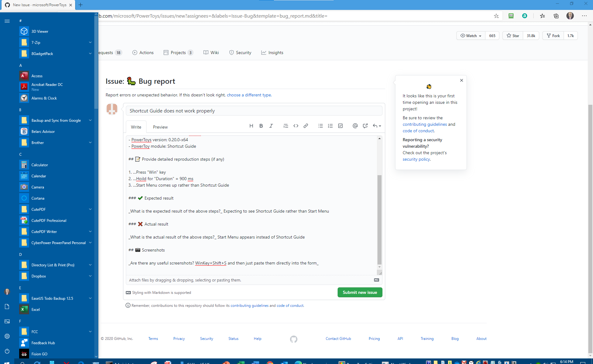This screenshot has width=593, height=364.
Task: Click the issue title input field
Action: 254,111
